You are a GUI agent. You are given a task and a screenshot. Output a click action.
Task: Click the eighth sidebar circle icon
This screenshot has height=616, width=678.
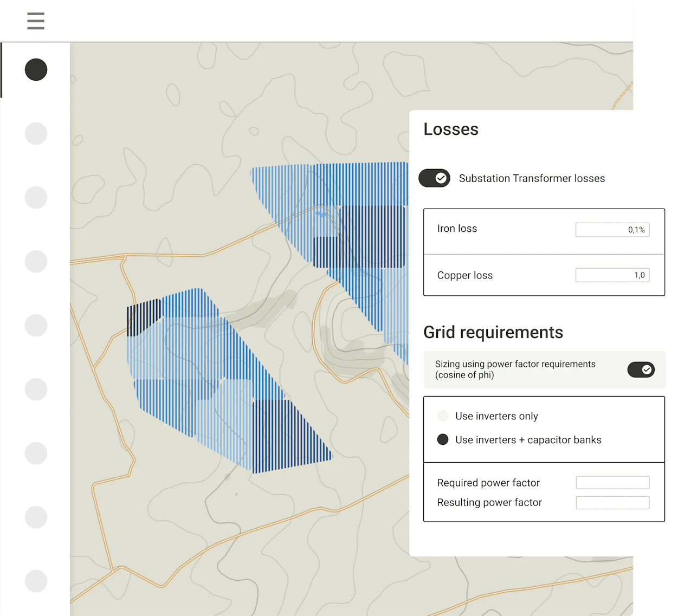36,517
